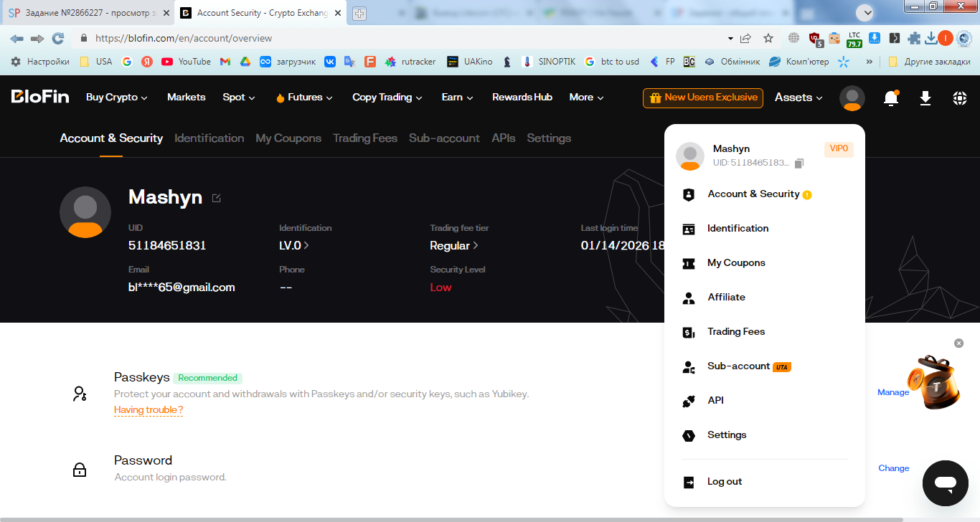Open the browser extensions puzzle icon
The image size is (980, 522).
tap(914, 38)
